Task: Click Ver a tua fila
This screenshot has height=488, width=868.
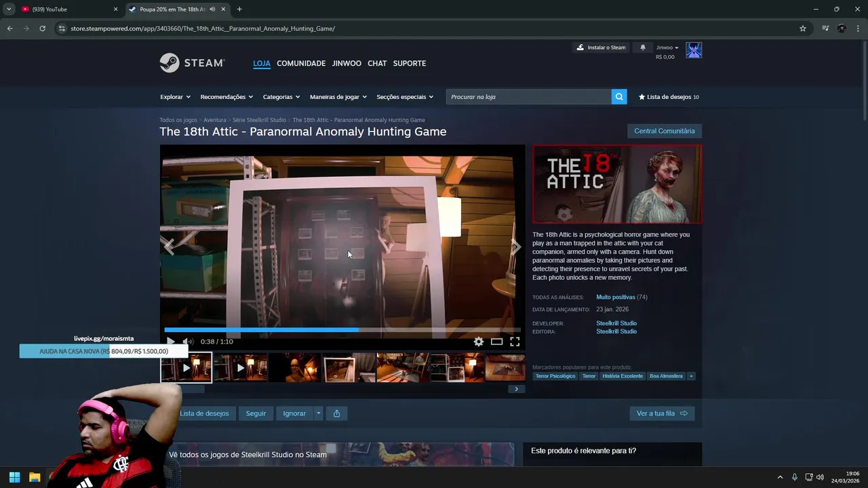Action: 662,413
